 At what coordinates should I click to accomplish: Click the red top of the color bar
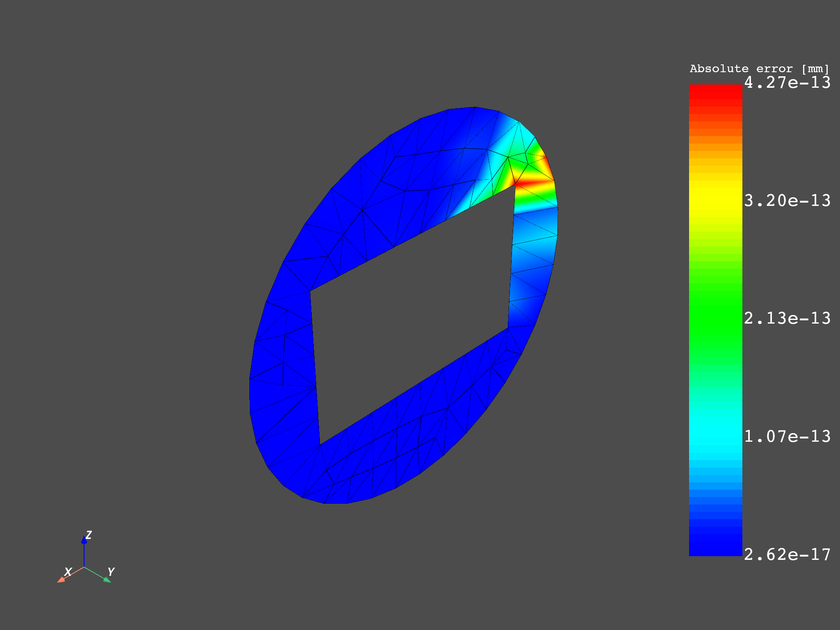[715, 92]
